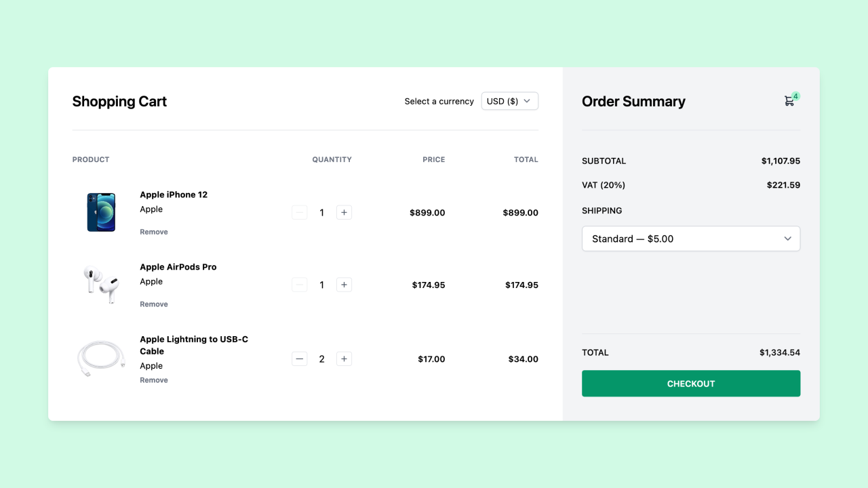This screenshot has width=868, height=488.
Task: Remove the Apple AirPods Pro from the cart
Action: click(153, 304)
